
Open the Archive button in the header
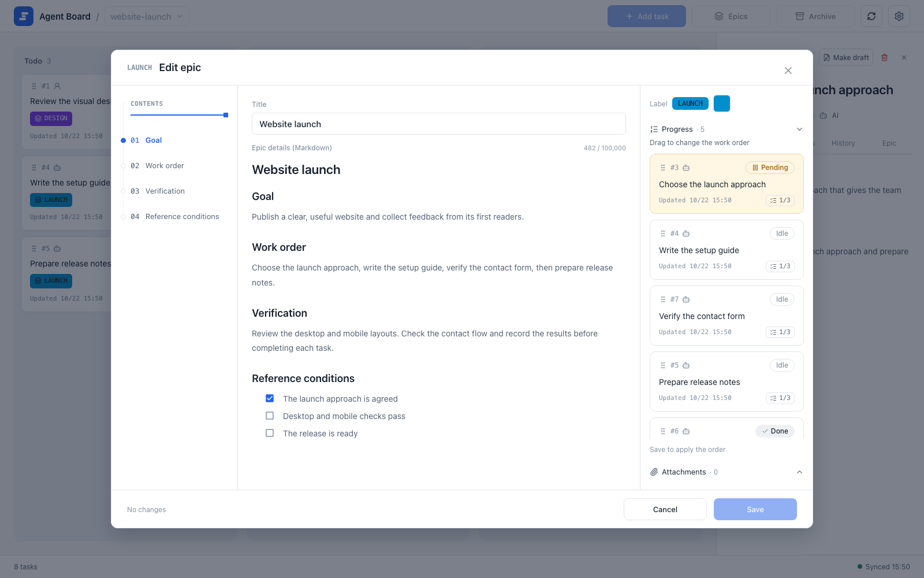pyautogui.click(x=815, y=16)
